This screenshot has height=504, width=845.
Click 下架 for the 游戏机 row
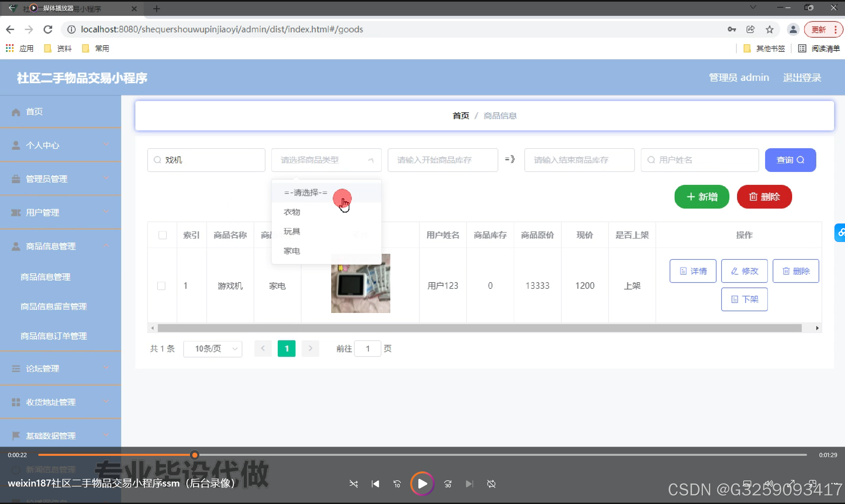tap(744, 299)
